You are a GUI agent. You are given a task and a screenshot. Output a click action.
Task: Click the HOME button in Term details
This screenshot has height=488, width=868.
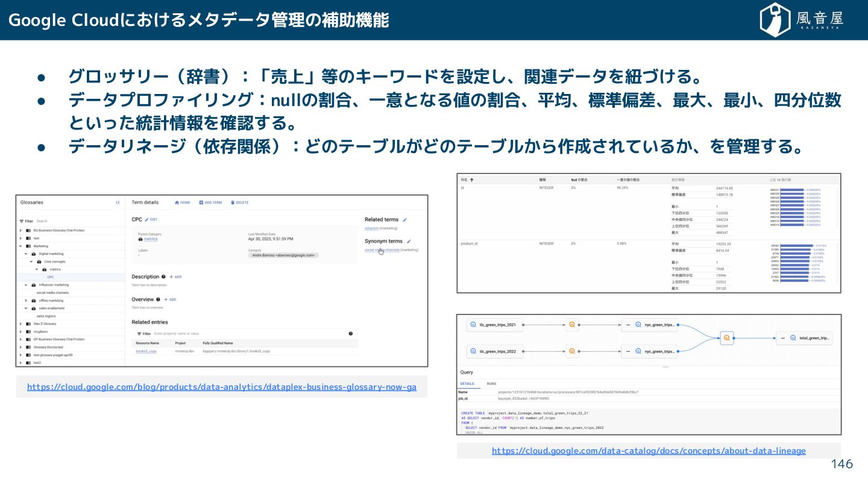click(x=183, y=202)
